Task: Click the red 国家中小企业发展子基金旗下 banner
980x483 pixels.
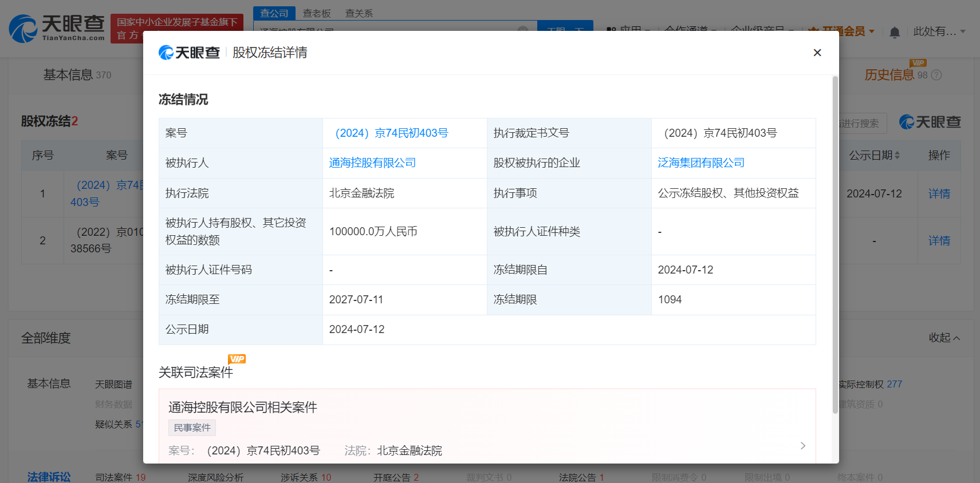Action: 177,29
